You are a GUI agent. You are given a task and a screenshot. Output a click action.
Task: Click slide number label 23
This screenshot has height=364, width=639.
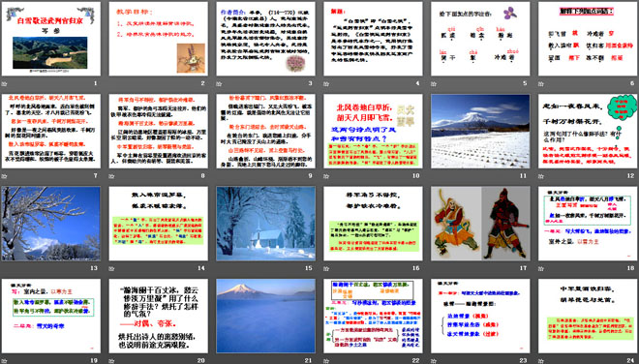[523, 360]
